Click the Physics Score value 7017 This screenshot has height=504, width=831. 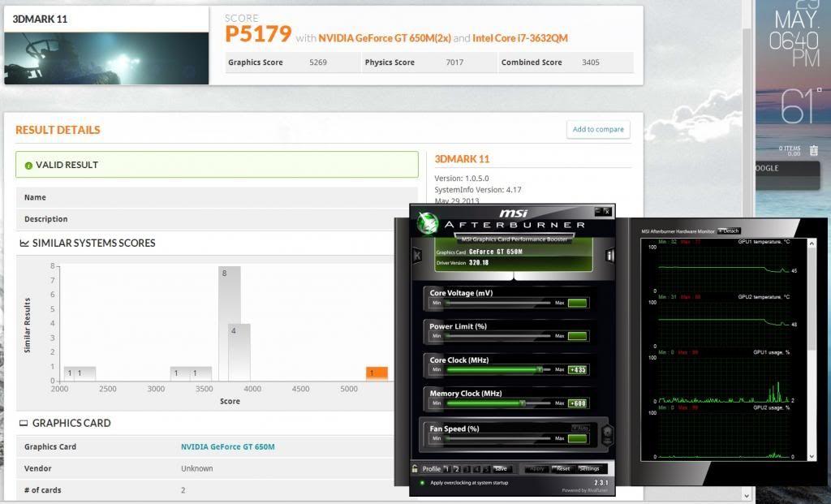pyautogui.click(x=454, y=62)
